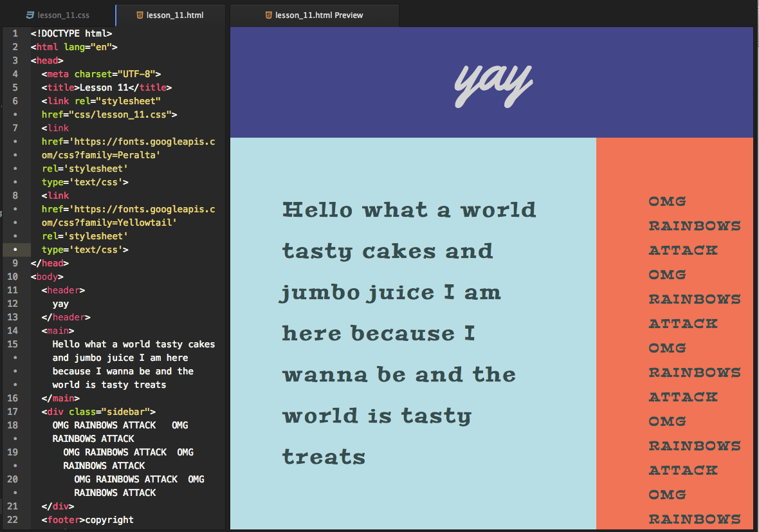
Task: Click line number 17 in the gutter
Action: pos(13,412)
